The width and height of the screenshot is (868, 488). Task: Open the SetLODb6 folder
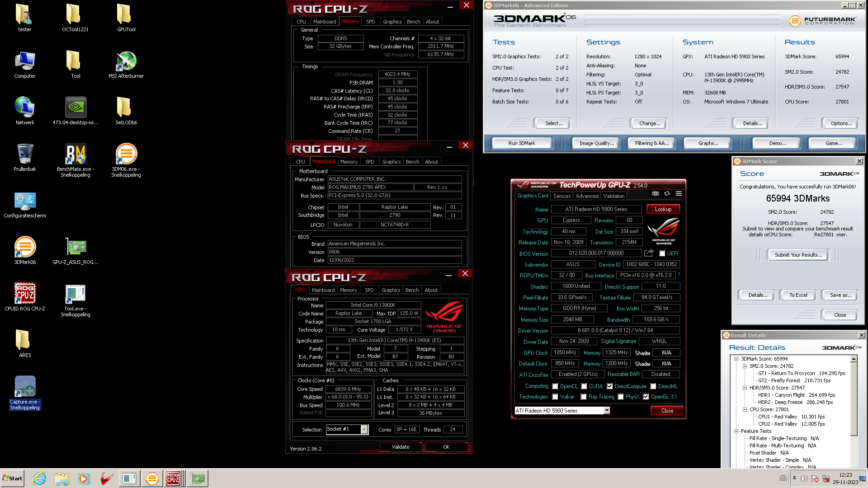(x=126, y=111)
